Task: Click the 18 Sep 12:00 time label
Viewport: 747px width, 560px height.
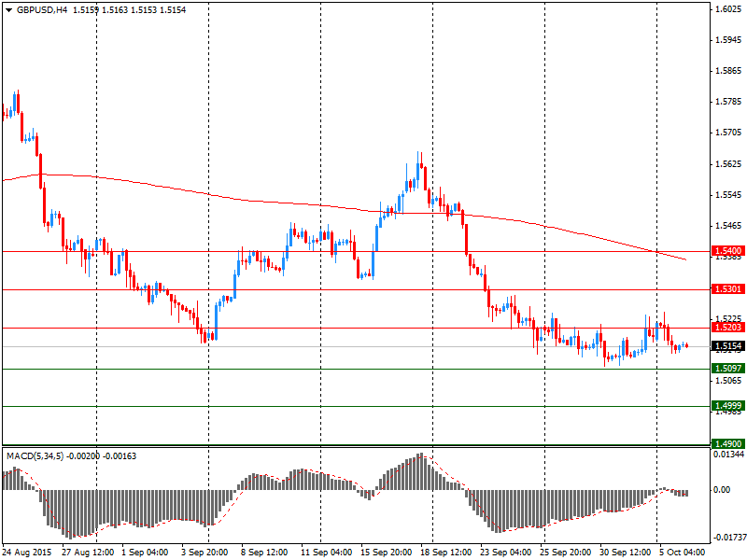Action: [x=445, y=553]
